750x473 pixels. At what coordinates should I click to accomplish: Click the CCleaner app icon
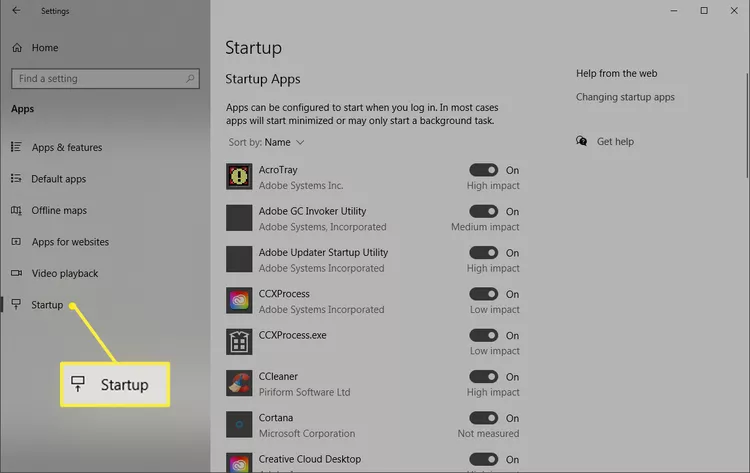click(239, 383)
